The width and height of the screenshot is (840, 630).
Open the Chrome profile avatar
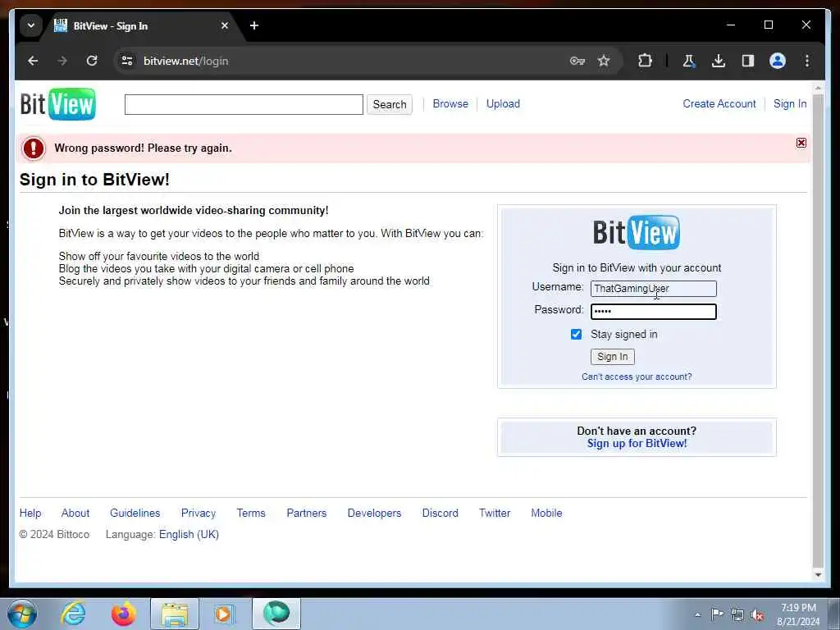[778, 61]
